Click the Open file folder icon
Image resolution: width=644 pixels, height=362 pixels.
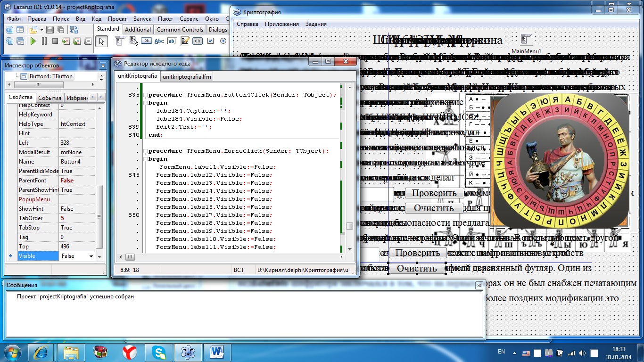[33, 30]
